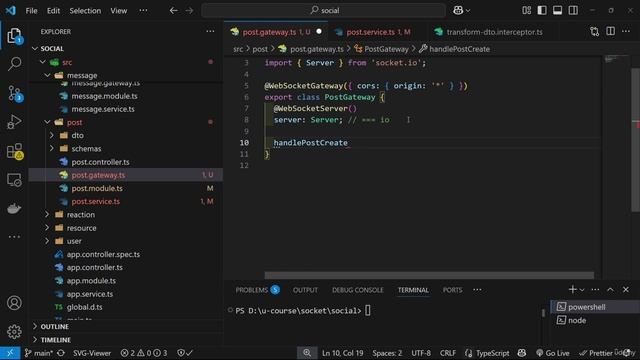The image size is (640, 360).
Task: Open changes for post.gateway.ts
Action: [595, 31]
